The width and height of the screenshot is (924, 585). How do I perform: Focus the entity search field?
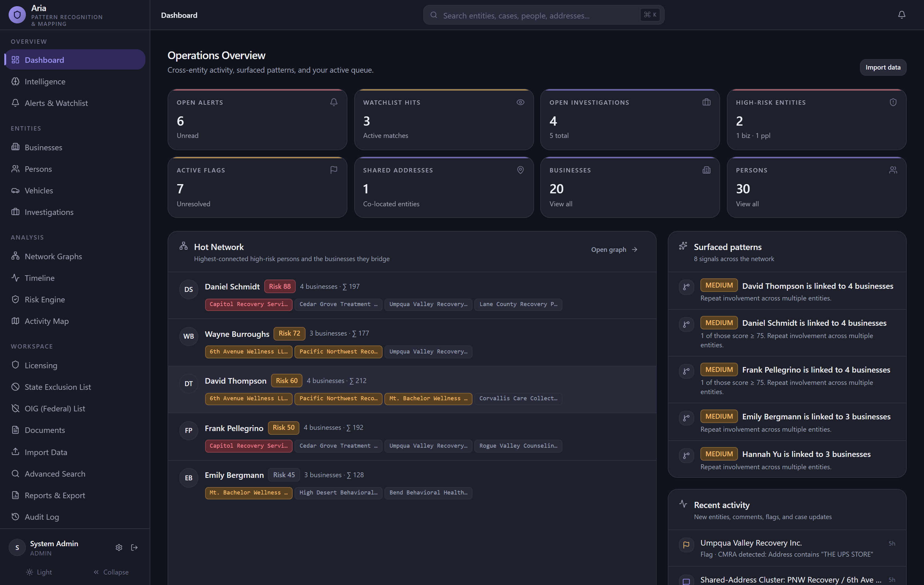click(543, 15)
